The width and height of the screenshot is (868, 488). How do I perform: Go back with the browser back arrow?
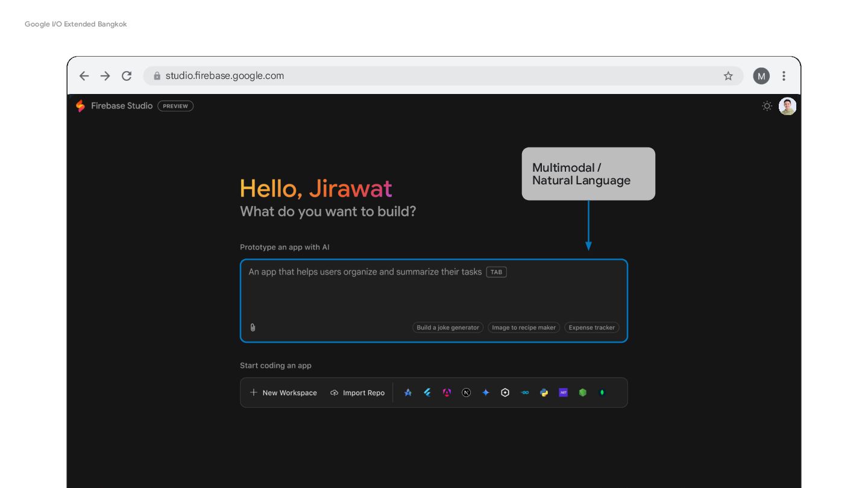click(84, 76)
